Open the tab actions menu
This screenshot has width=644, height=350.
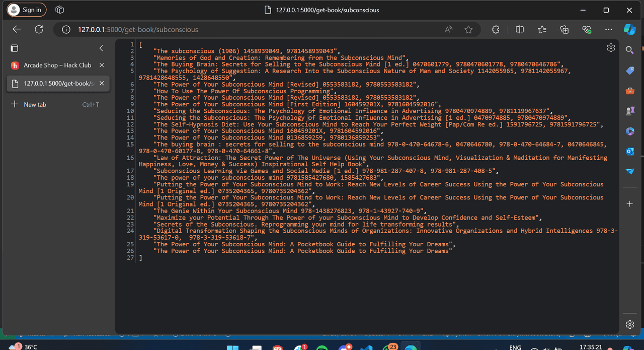(14, 48)
